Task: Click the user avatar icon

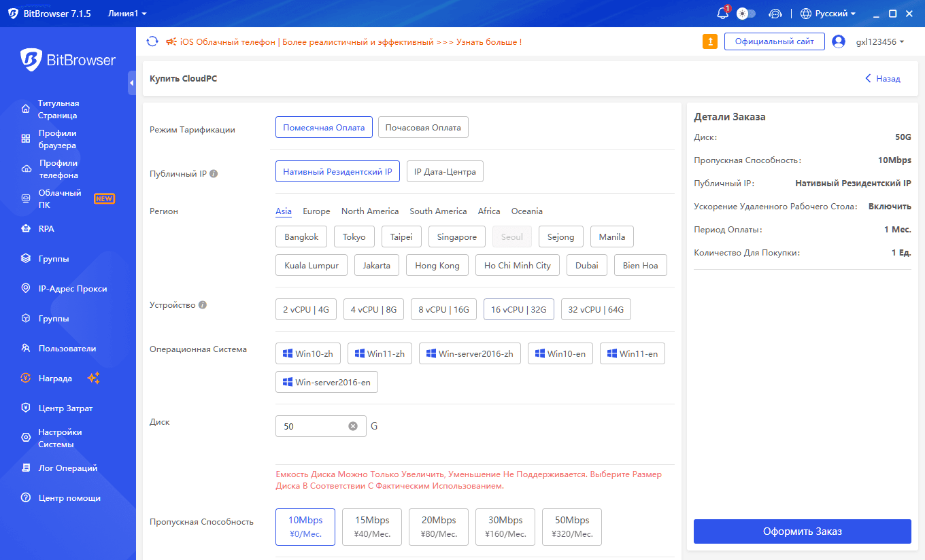Action: 839,41
